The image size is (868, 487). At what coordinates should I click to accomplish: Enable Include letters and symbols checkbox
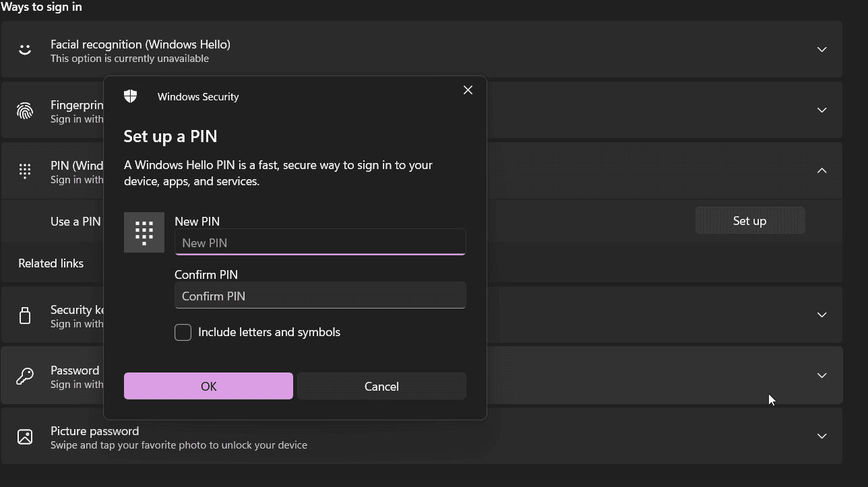183,332
